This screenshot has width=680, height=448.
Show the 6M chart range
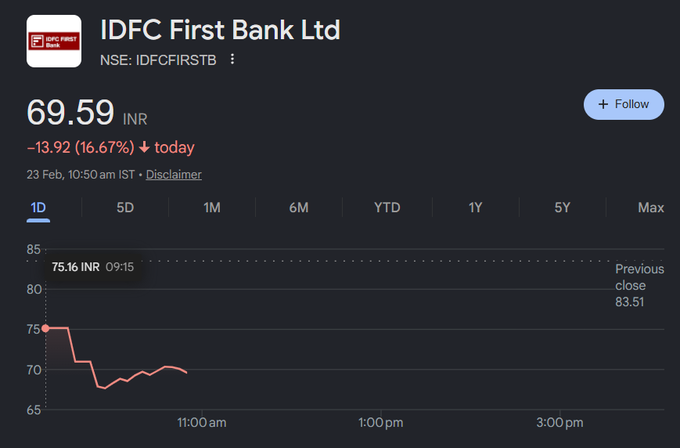click(299, 208)
